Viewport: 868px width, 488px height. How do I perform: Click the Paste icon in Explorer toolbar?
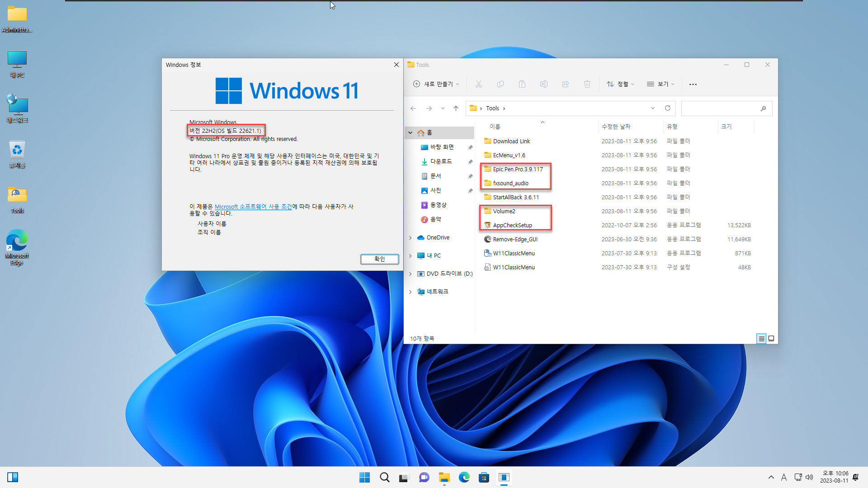point(522,84)
